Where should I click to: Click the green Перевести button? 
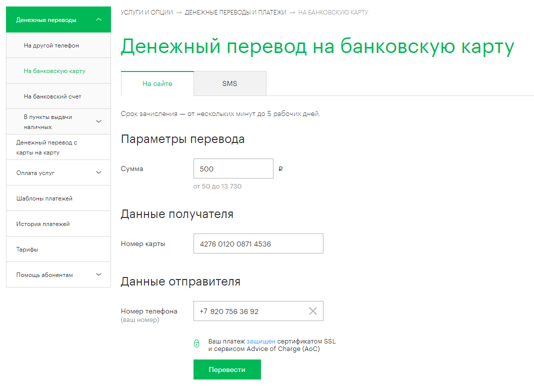pyautogui.click(x=227, y=369)
